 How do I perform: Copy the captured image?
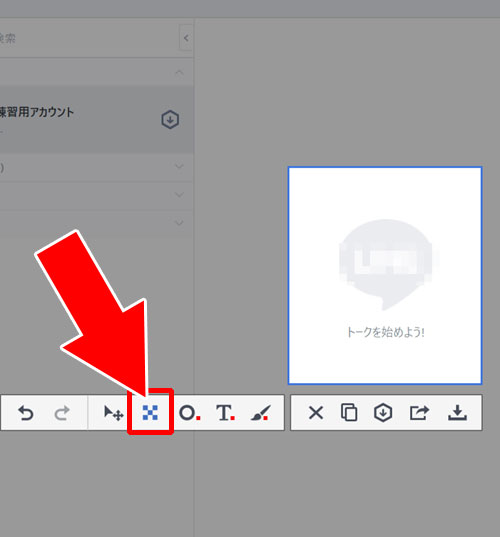(349, 412)
